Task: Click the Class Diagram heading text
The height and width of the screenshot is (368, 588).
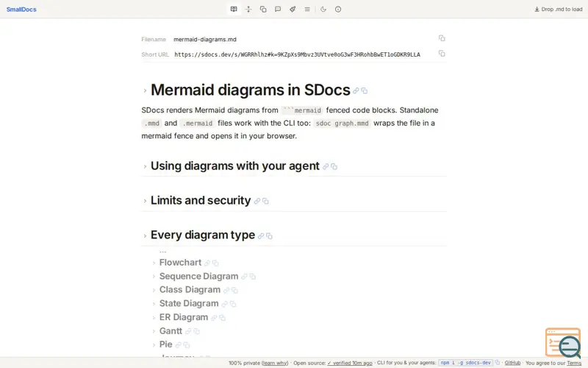Action: [190, 290]
